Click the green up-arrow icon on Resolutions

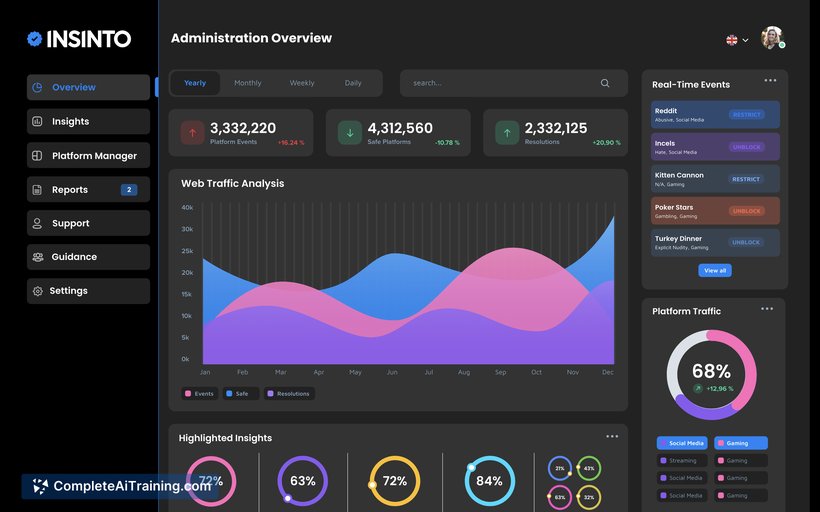point(507,133)
